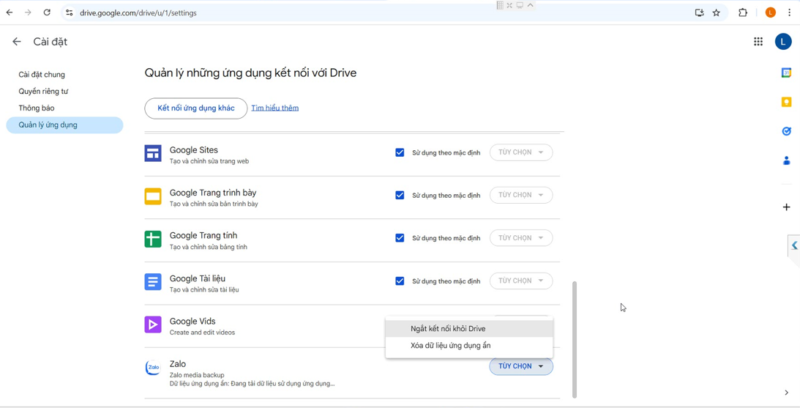Open Calendar side panel icon
Screen dimensions: 800x408
[x=786, y=73]
